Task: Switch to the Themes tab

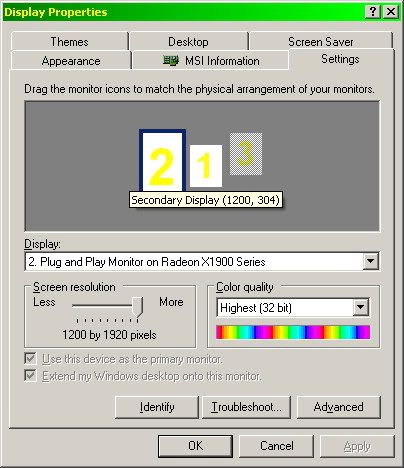Action: tap(70, 42)
